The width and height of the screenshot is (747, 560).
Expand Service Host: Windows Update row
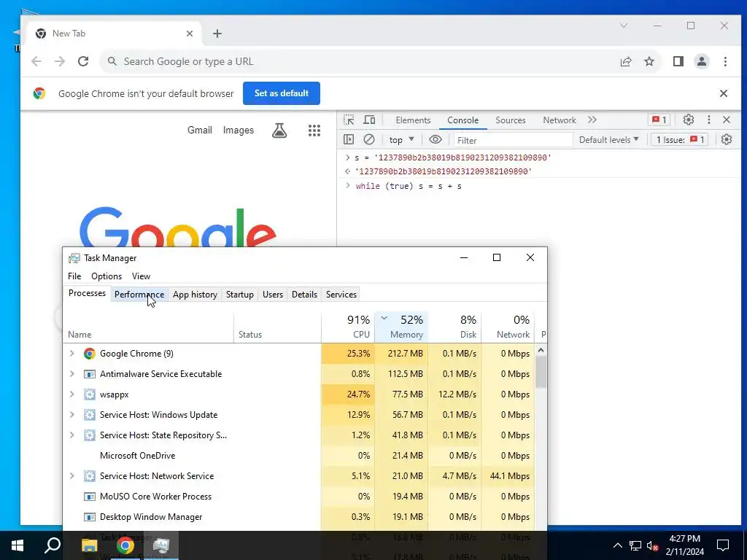click(x=72, y=415)
